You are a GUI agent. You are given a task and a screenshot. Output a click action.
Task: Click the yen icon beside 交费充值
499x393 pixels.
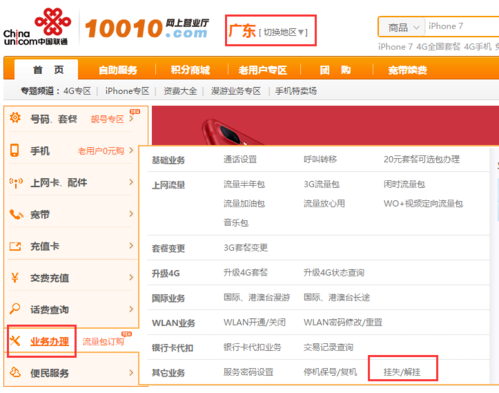tap(15, 277)
